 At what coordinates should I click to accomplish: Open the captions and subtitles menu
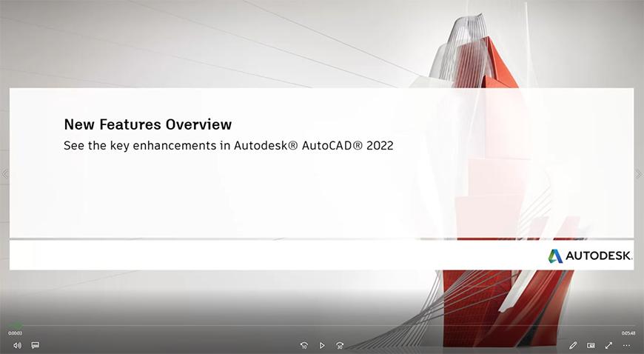(x=36, y=345)
